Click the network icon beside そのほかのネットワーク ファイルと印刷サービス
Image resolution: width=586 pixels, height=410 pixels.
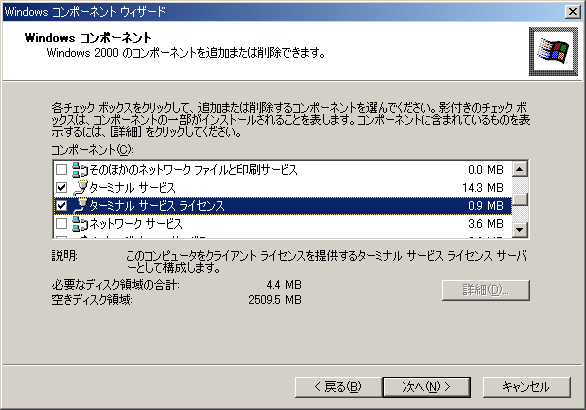pyautogui.click(x=80, y=170)
